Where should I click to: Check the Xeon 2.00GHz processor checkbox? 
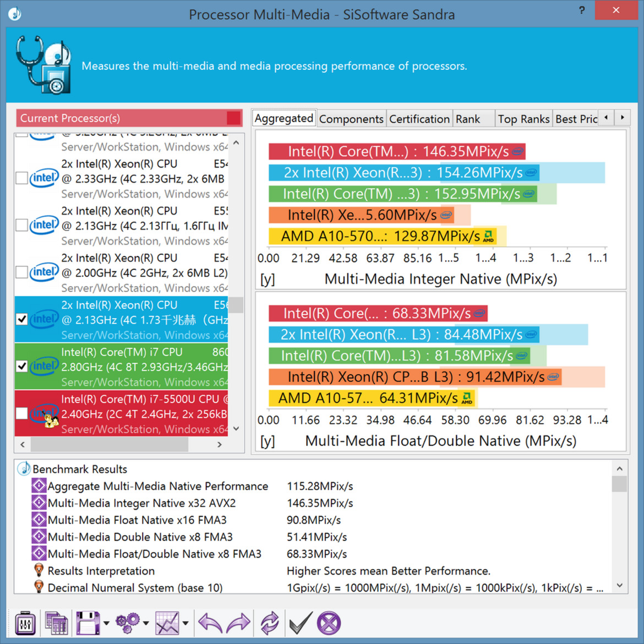22,272
